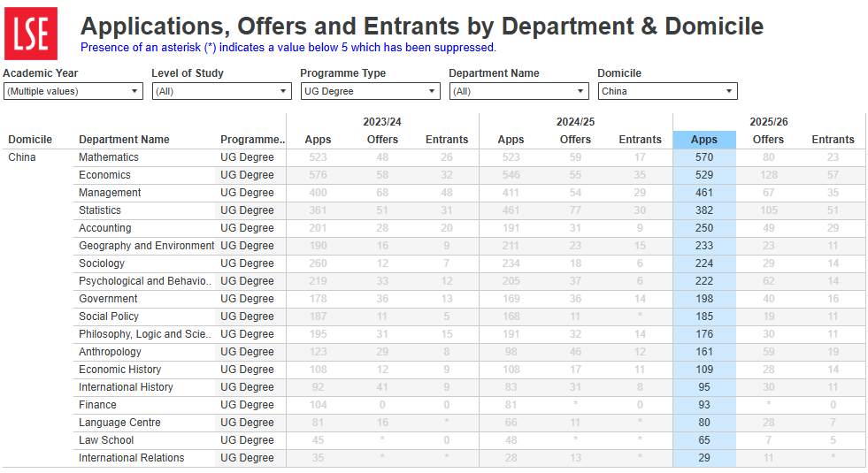Select the highlighted 2025/26 Apps column header

pos(704,140)
